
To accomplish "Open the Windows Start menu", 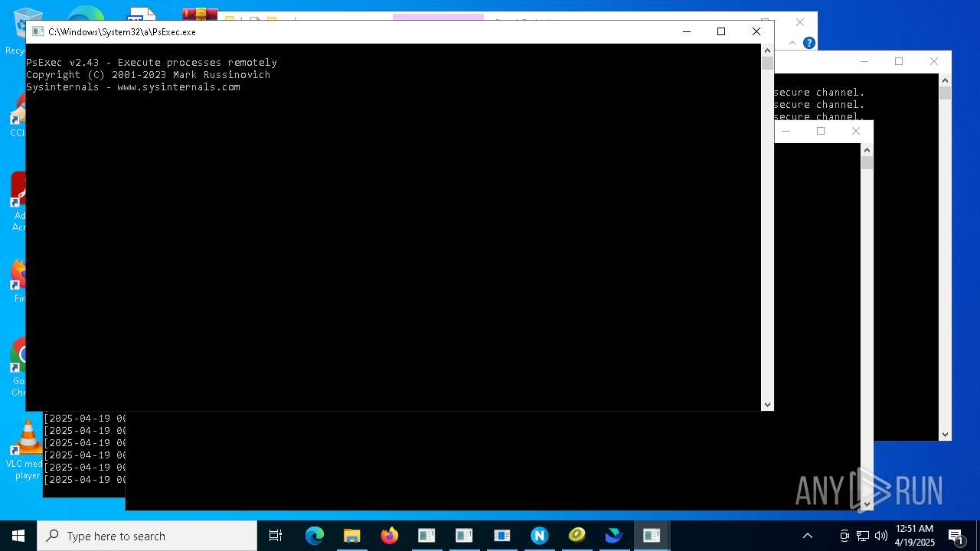I will pyautogui.click(x=18, y=536).
